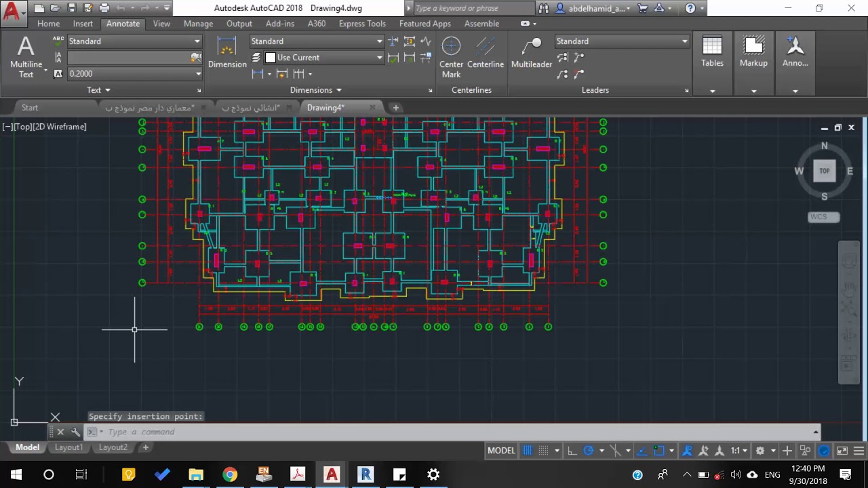Image resolution: width=868 pixels, height=488 pixels.
Task: Click the Customize command line wrench icon
Action: pos(75,432)
